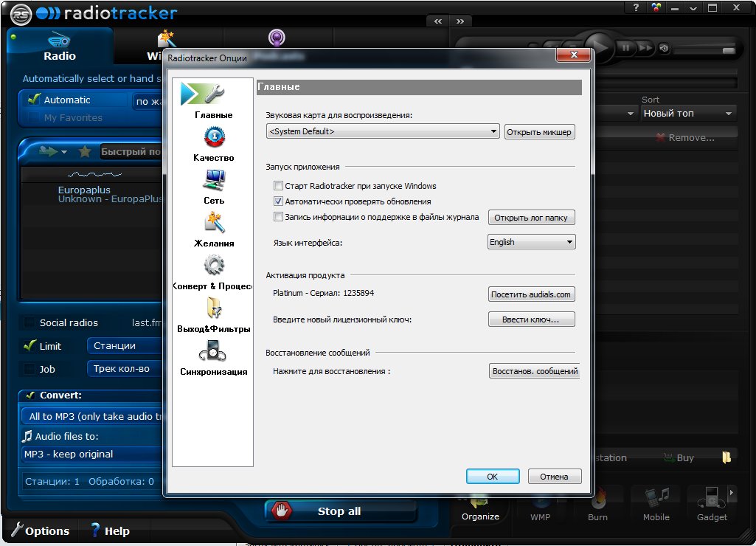This screenshot has height=546, width=756.
Task: Open the Sort Новый топ dropdown
Action: pyautogui.click(x=688, y=114)
